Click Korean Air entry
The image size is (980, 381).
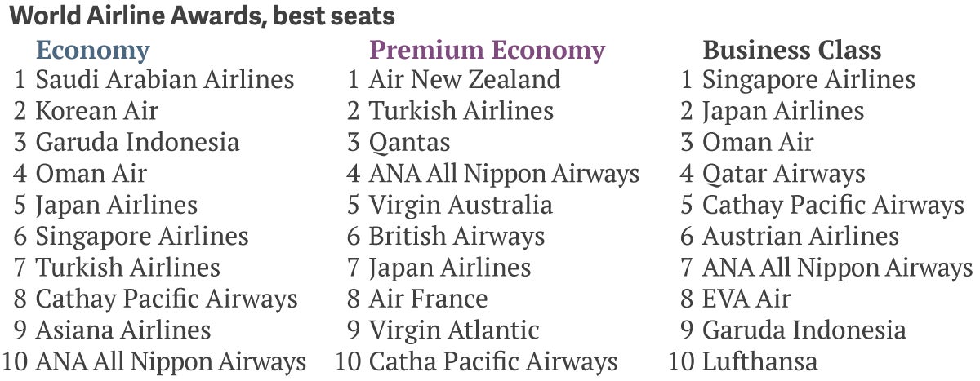(97, 111)
